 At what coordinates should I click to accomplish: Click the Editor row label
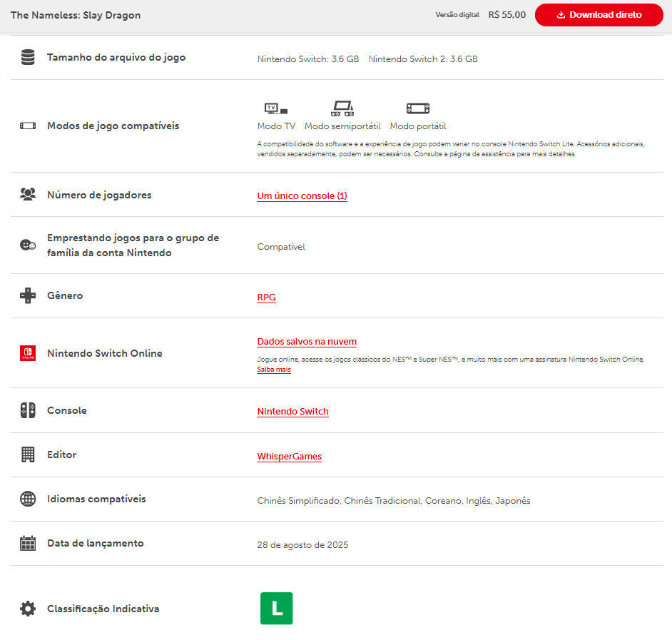coord(62,454)
